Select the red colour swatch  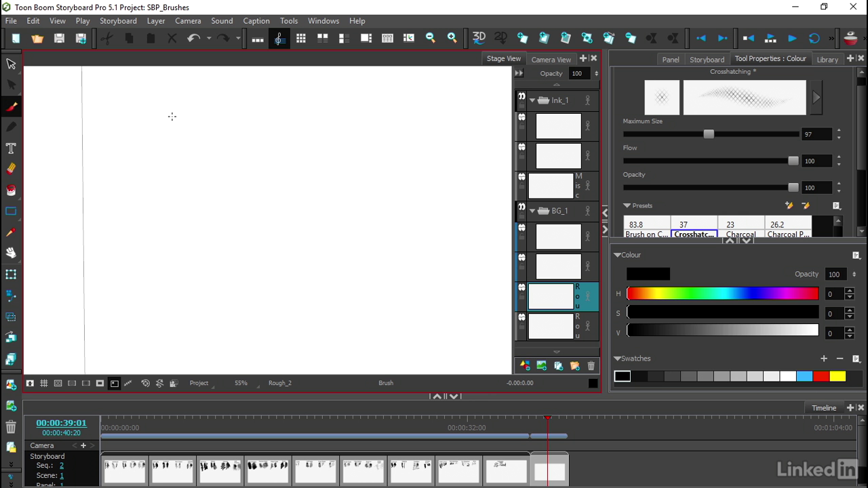click(821, 376)
